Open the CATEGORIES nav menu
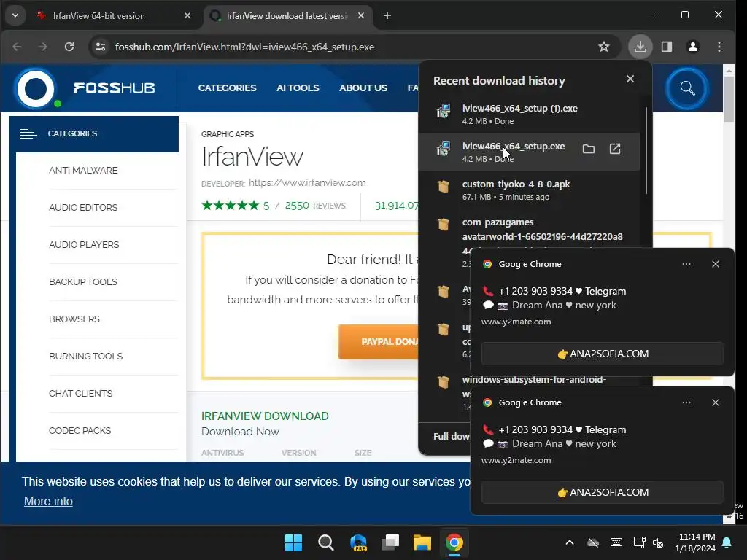 228,88
